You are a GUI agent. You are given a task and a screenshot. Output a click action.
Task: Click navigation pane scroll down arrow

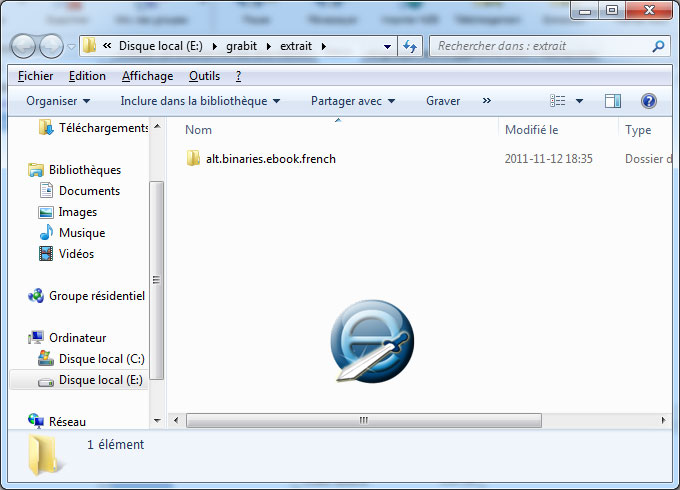157,421
